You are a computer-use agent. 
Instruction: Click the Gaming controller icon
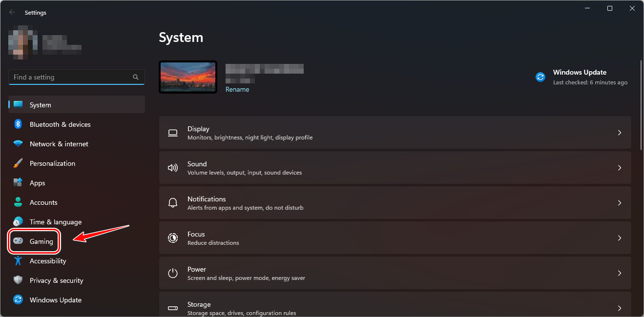coord(18,241)
